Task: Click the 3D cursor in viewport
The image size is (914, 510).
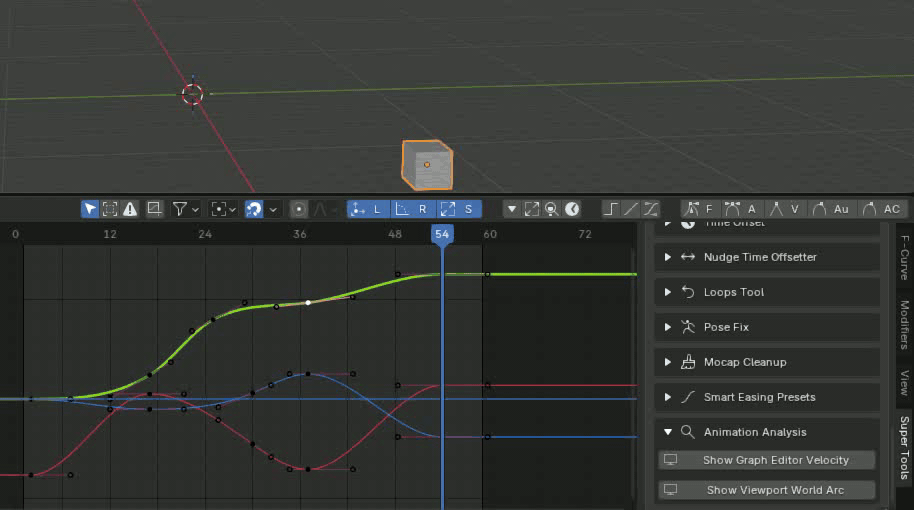Action: pyautogui.click(x=192, y=94)
